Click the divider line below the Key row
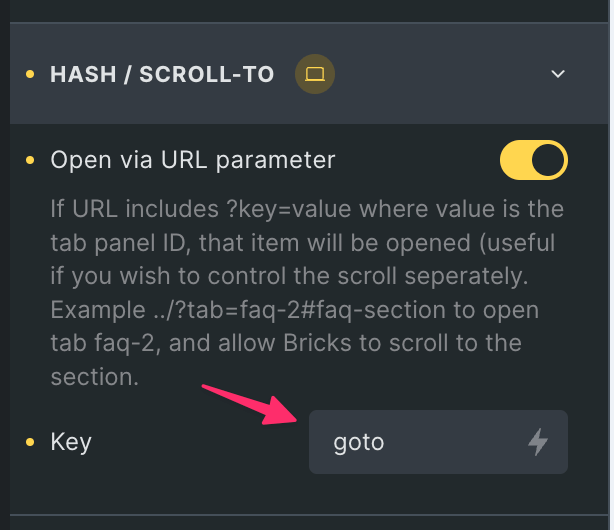 [x=300, y=515]
